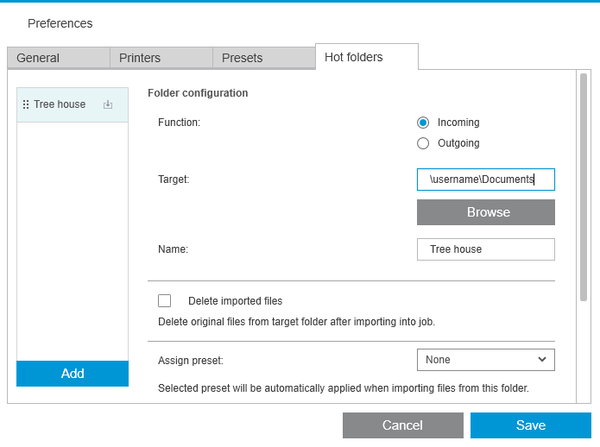The width and height of the screenshot is (600, 447).
Task: Open the Presets tab
Action: coord(264,58)
